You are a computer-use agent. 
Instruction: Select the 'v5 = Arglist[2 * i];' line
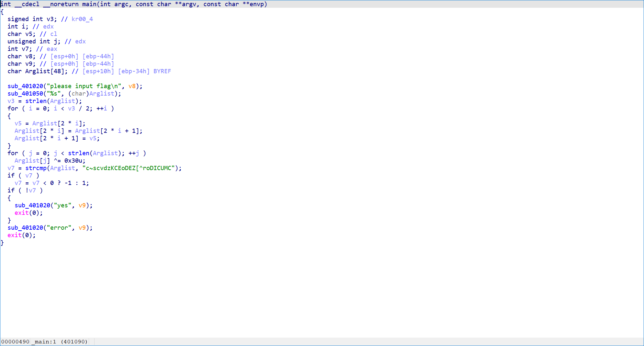pos(50,123)
